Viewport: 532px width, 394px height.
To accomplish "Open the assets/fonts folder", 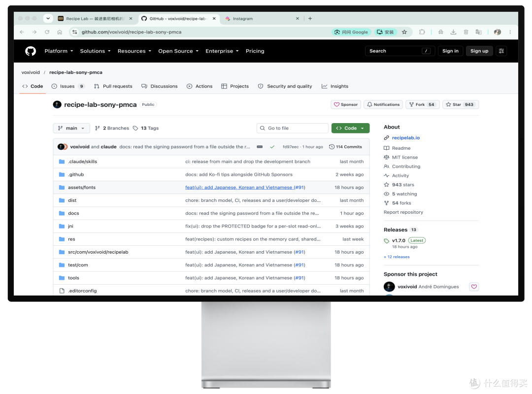I will (x=82, y=187).
